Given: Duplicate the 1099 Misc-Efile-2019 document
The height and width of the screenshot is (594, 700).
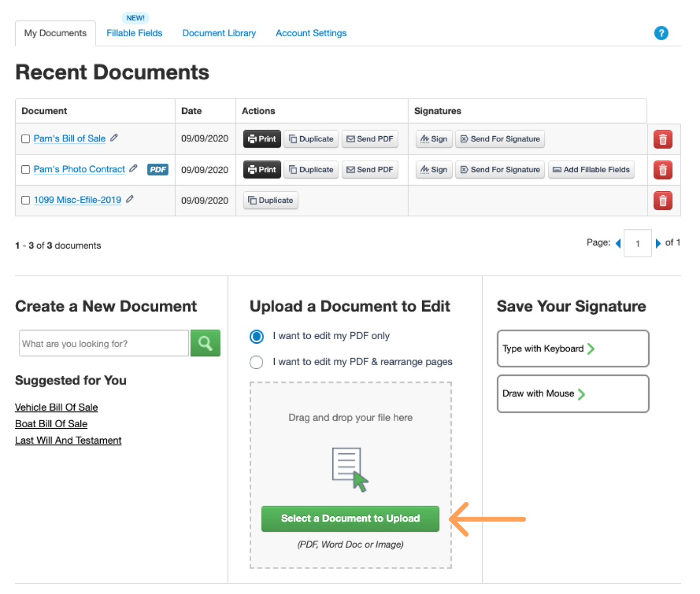Looking at the screenshot, I should [271, 200].
